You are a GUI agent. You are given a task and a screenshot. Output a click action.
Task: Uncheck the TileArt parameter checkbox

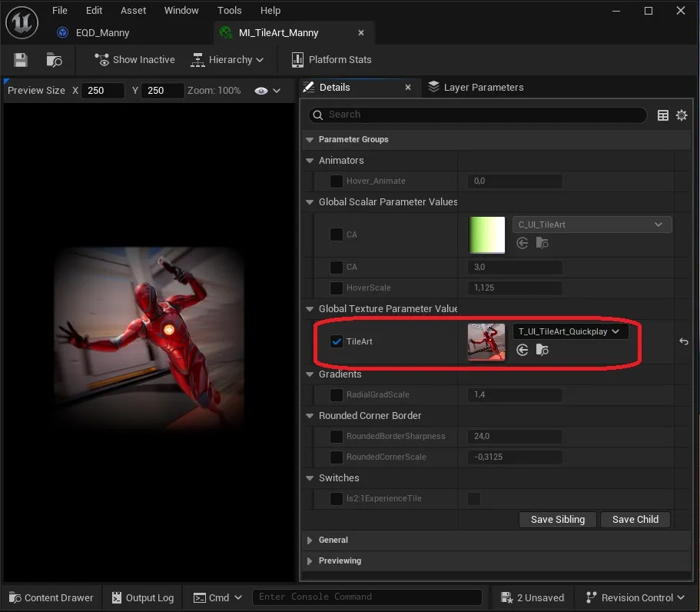coord(336,341)
